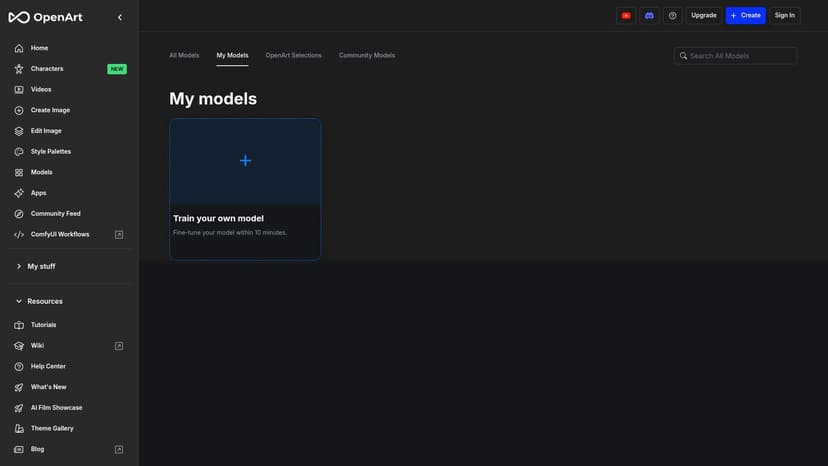
Task: Open Style Palettes in sidebar
Action: click(50, 152)
